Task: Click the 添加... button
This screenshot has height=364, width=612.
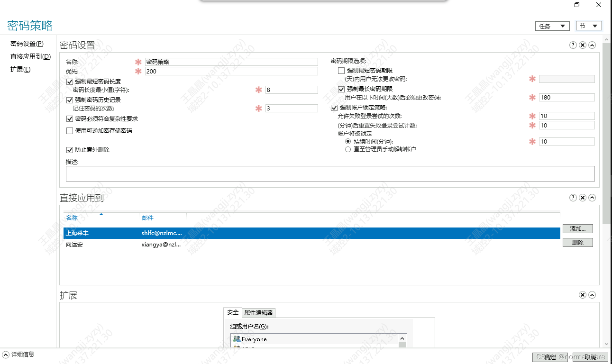Action: click(x=578, y=228)
